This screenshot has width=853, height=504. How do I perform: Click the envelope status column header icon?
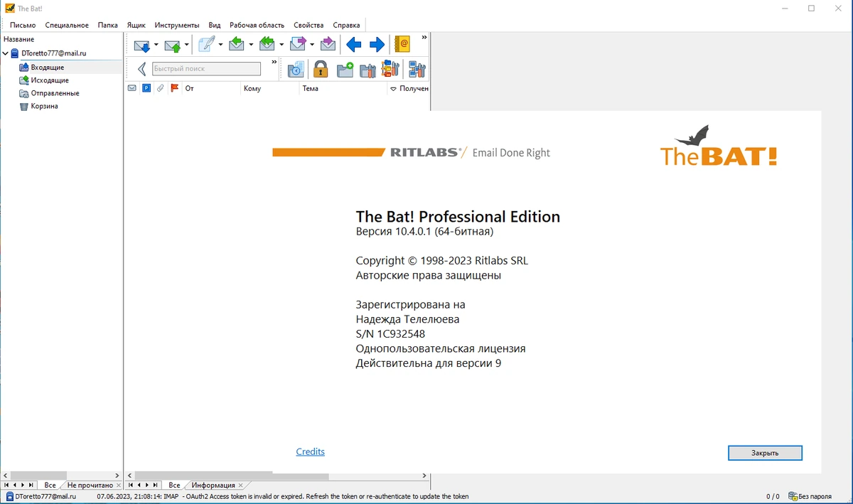pos(132,89)
